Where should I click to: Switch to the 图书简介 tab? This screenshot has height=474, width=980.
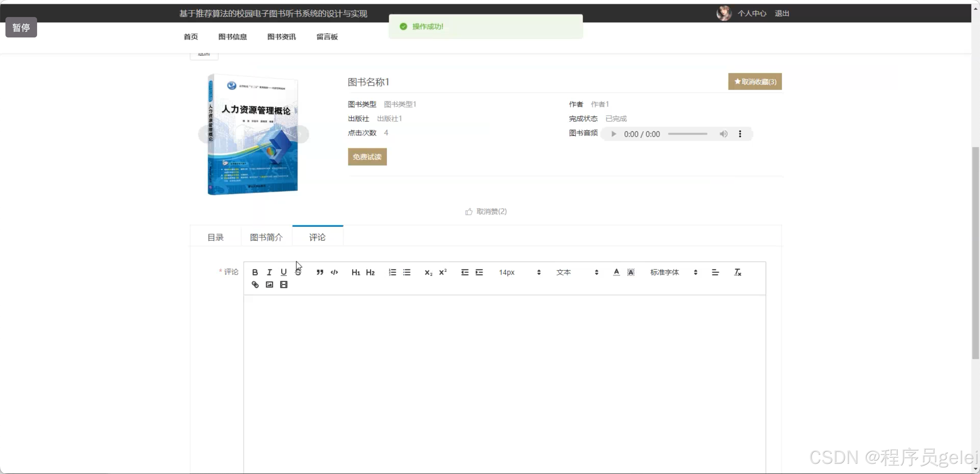(266, 237)
